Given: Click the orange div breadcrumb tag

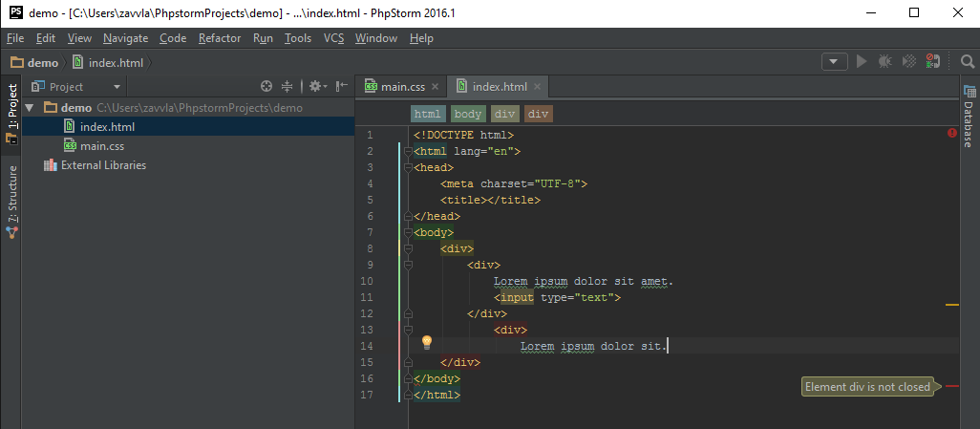Looking at the screenshot, I should coord(538,114).
